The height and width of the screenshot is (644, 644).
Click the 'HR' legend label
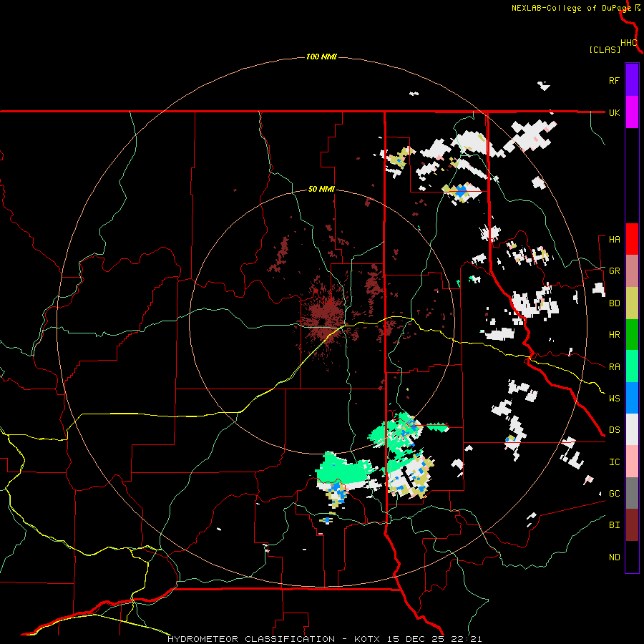coord(615,335)
